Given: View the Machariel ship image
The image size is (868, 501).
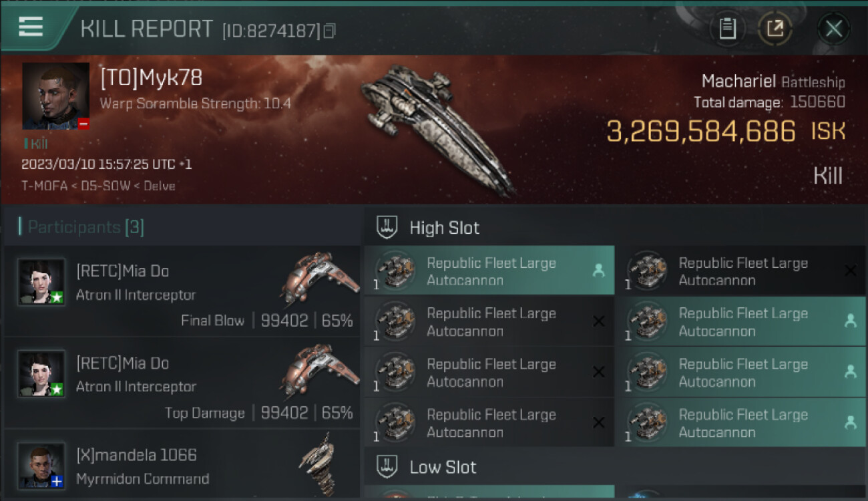Looking at the screenshot, I should point(437,127).
